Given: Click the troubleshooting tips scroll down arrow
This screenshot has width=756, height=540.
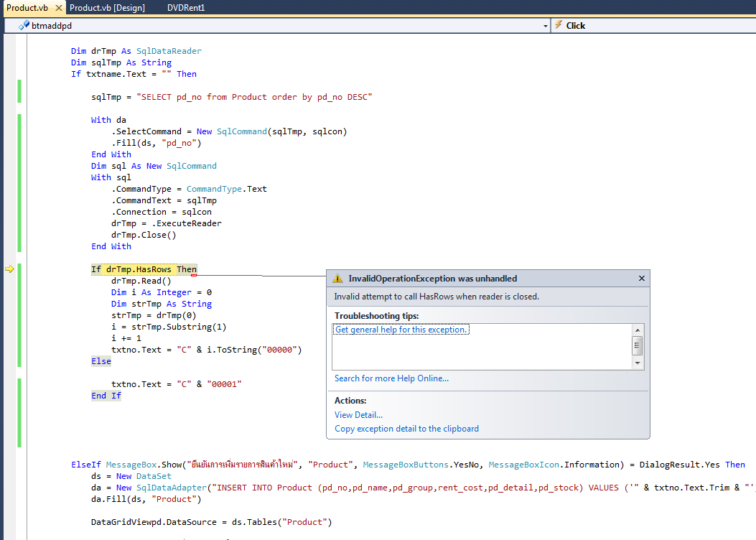Looking at the screenshot, I should [638, 363].
